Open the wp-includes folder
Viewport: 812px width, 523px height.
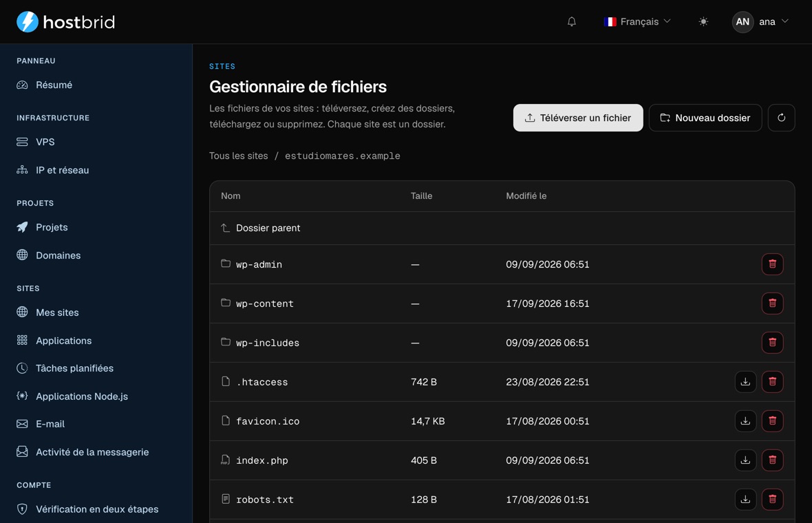point(267,343)
